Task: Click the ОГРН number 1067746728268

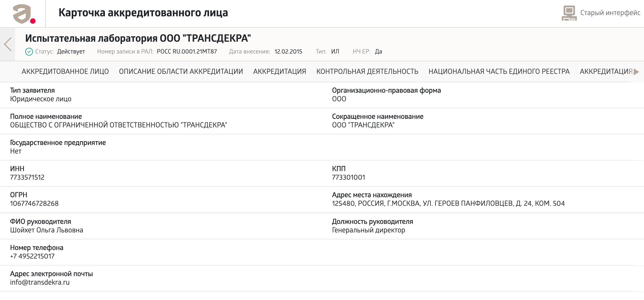Action: point(34,204)
